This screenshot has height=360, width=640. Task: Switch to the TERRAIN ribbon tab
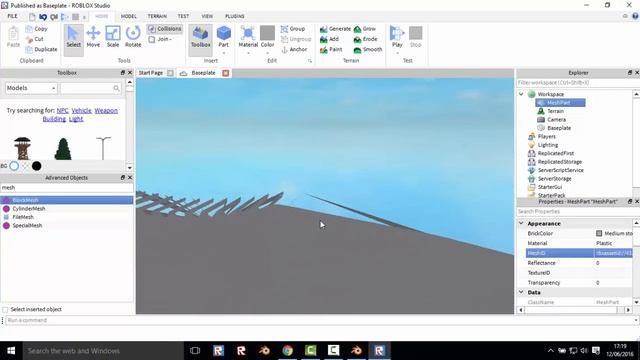coord(157,16)
